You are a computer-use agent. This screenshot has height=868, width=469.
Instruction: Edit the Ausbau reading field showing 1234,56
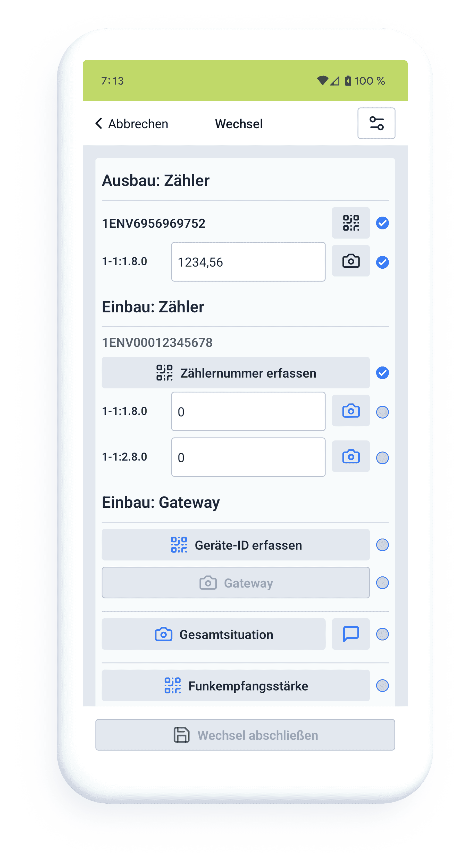coord(248,262)
